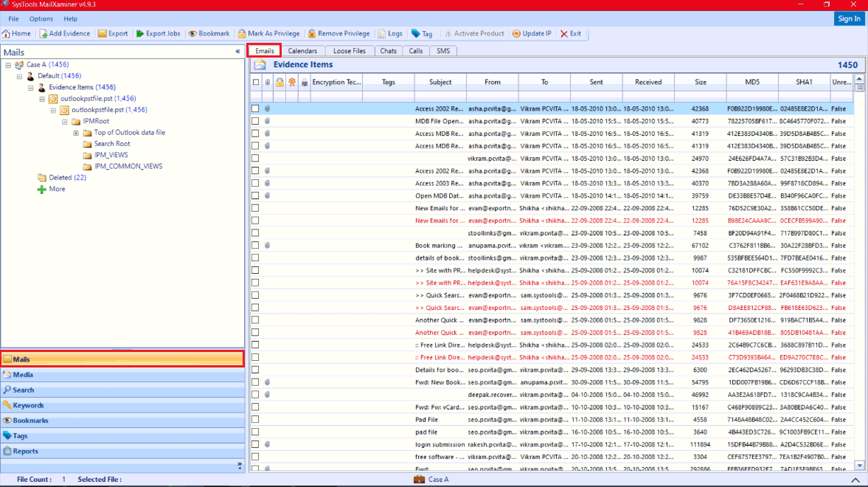Click the email list scrollbar up arrow

point(859,79)
